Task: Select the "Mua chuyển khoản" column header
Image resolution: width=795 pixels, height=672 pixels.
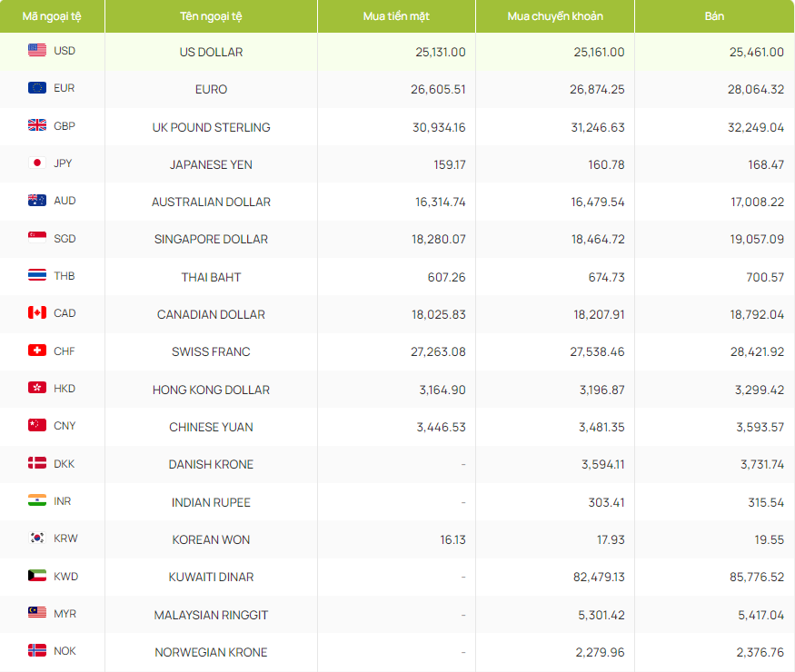Action: pyautogui.click(x=554, y=16)
